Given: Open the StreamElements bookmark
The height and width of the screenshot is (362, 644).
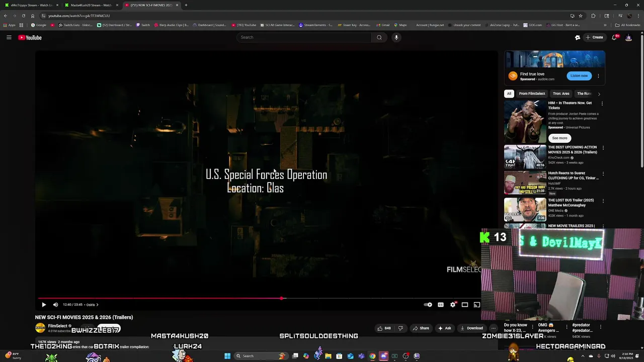Looking at the screenshot, I should 315,25.
